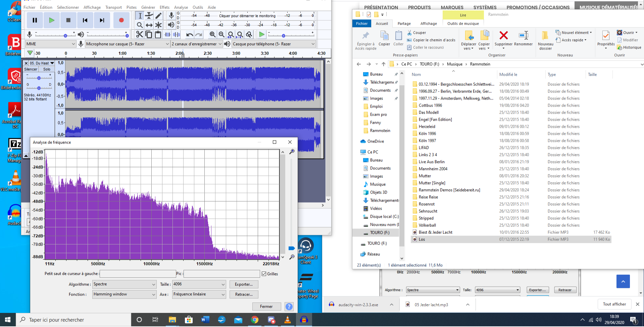Click the red Supprimer delete icon
The height and width of the screenshot is (327, 644).
503,36
